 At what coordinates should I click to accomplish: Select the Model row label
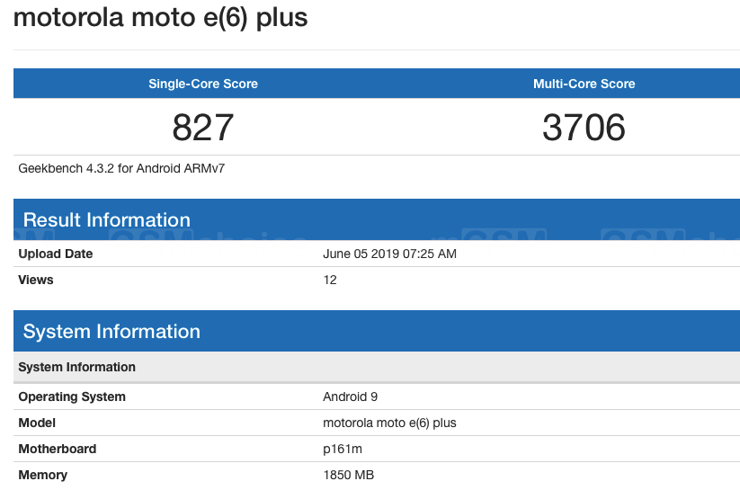[37, 423]
